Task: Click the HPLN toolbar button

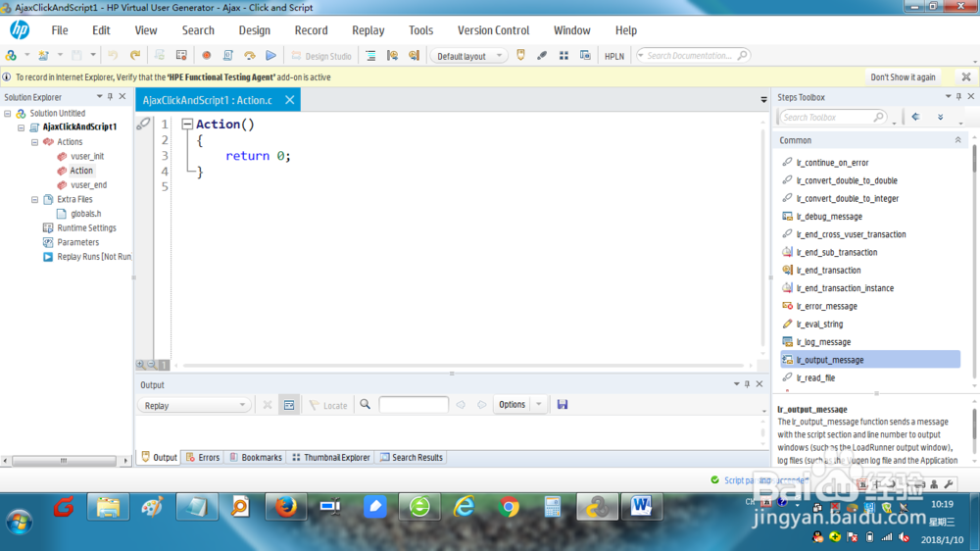Action: pyautogui.click(x=613, y=56)
